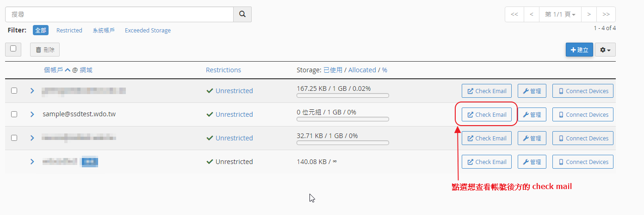Toggle the select-all checkbox above the table
The width and height of the screenshot is (644, 215).
click(x=13, y=49)
